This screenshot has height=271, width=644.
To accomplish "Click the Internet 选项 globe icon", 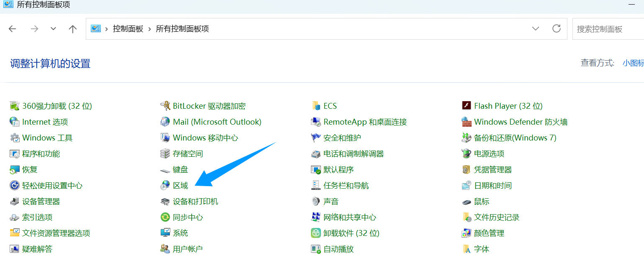I will [x=15, y=122].
